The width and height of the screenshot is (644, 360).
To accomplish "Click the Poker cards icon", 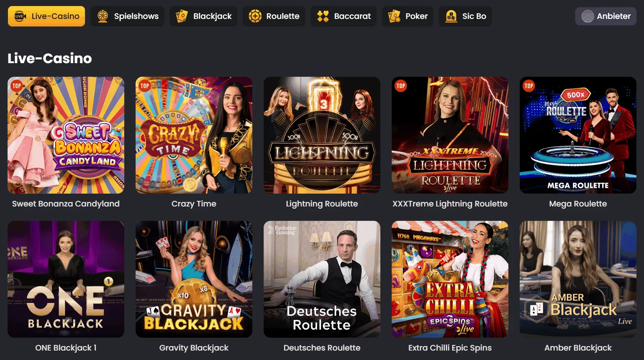I will click(394, 16).
